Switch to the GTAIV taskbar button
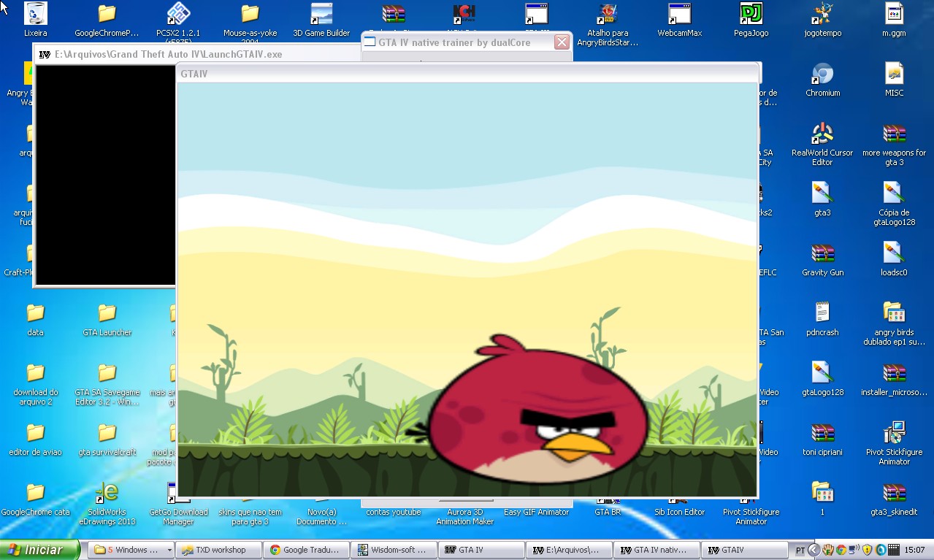 pos(745,550)
